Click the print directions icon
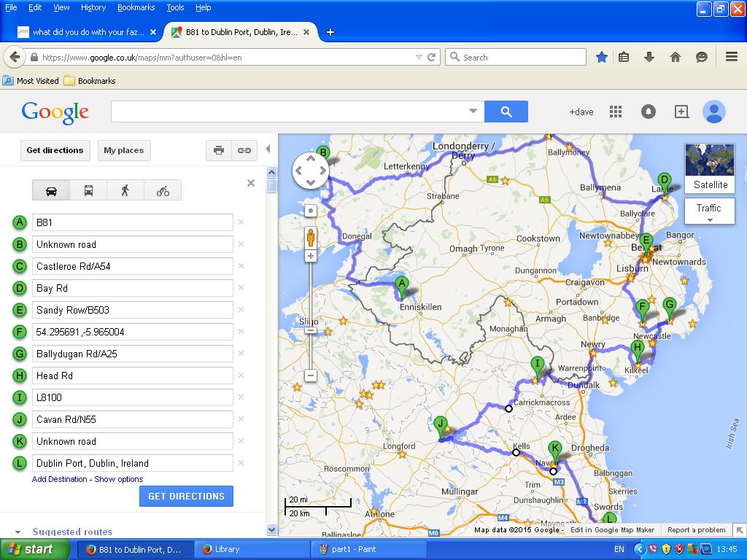The image size is (747, 560). point(218,150)
